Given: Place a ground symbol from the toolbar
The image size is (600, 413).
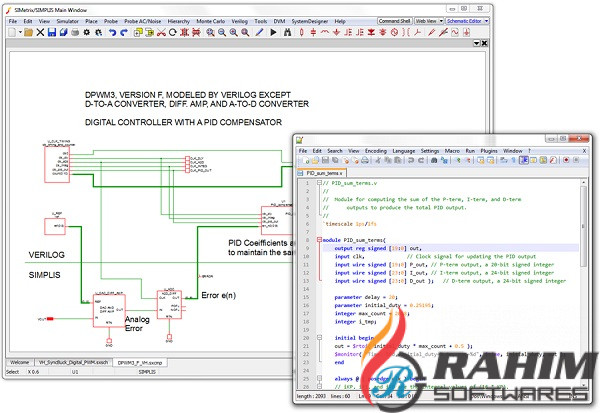Looking at the screenshot, I should [x=336, y=33].
